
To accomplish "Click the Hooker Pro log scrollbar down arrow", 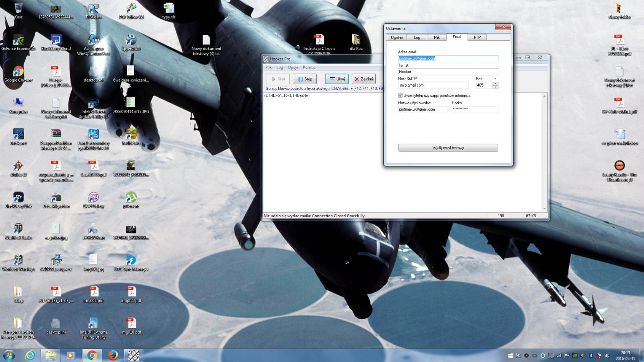I will 544,209.
